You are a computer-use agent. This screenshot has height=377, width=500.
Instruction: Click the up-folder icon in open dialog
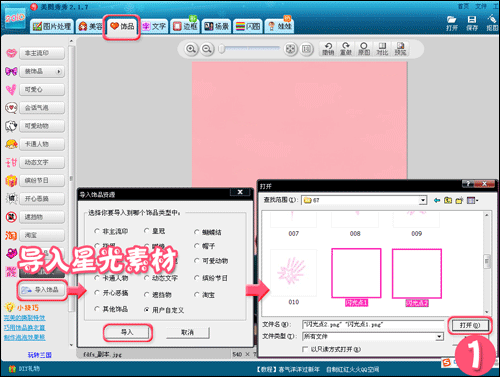pos(448,200)
